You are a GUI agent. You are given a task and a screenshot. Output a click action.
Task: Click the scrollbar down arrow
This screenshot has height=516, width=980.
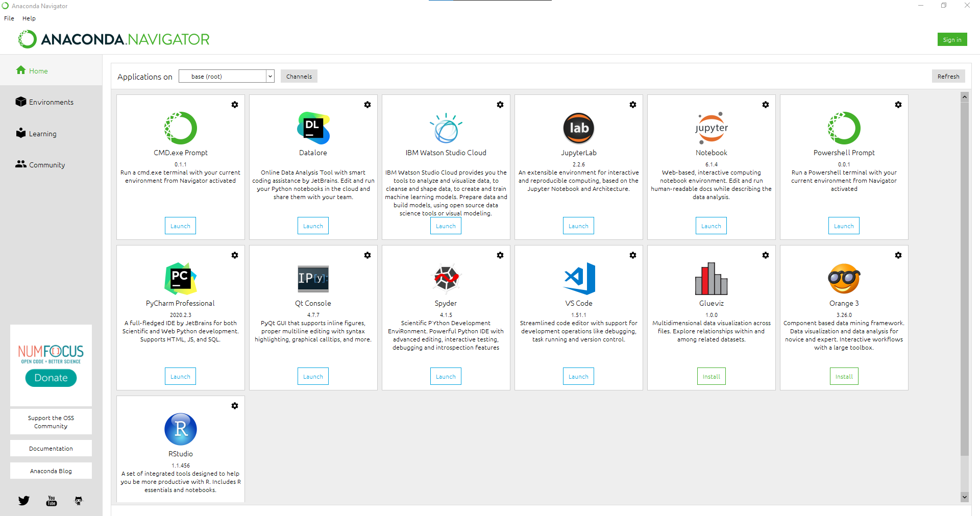965,497
